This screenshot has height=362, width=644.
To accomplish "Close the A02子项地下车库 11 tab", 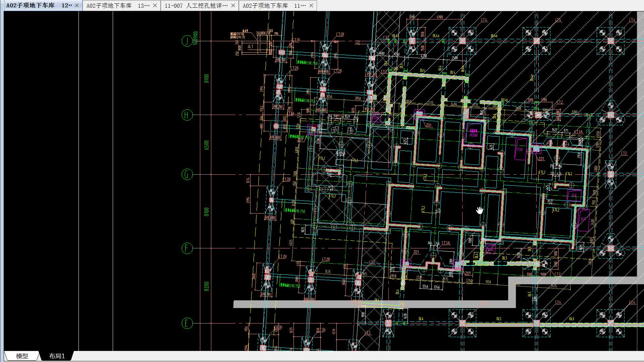I will [x=311, y=6].
